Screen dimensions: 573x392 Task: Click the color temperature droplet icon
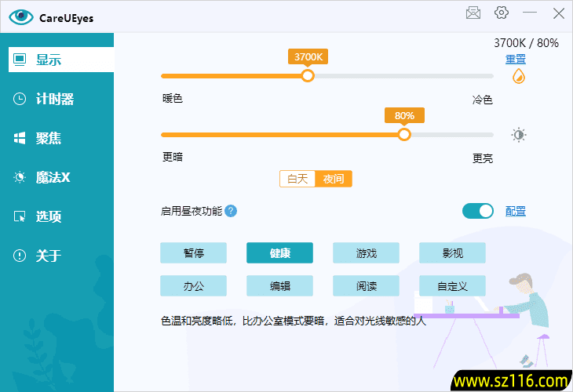click(x=518, y=76)
